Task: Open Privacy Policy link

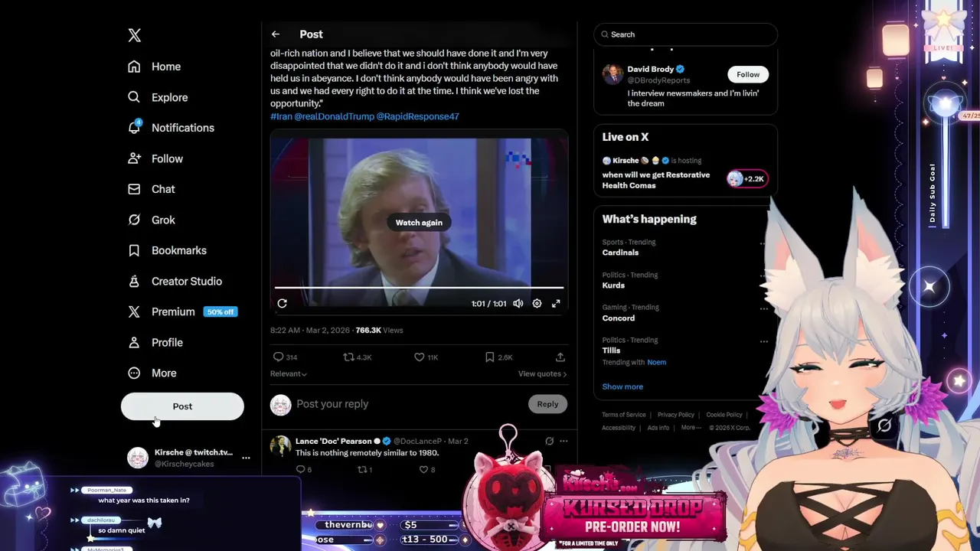Action: coord(676,415)
